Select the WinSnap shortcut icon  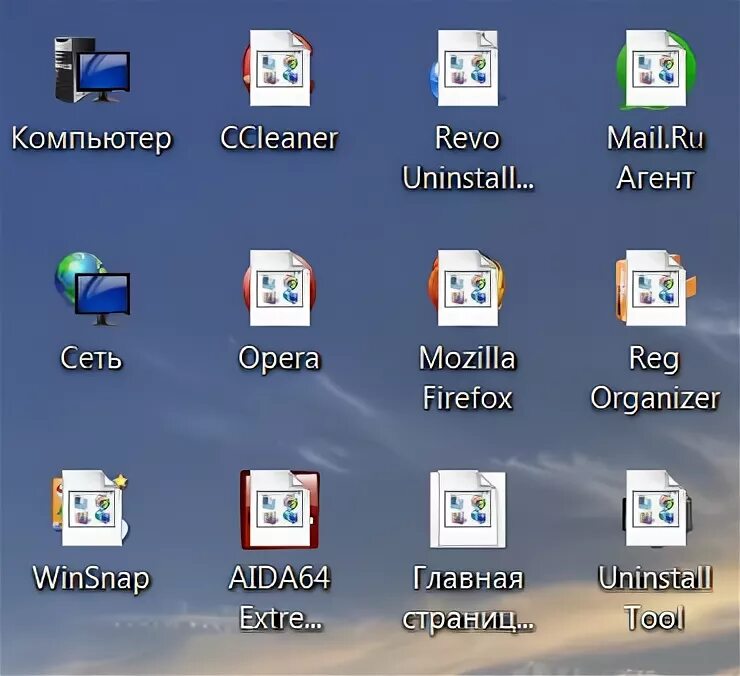tap(90, 507)
